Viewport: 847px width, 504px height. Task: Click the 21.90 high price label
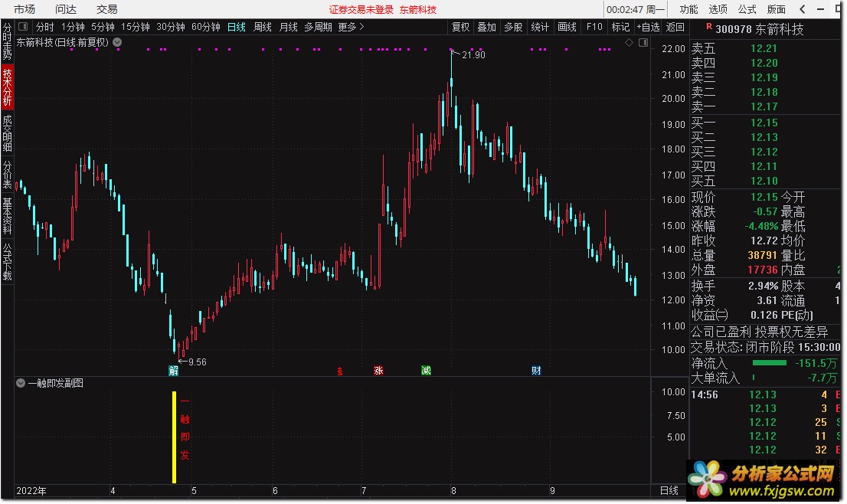tap(473, 55)
